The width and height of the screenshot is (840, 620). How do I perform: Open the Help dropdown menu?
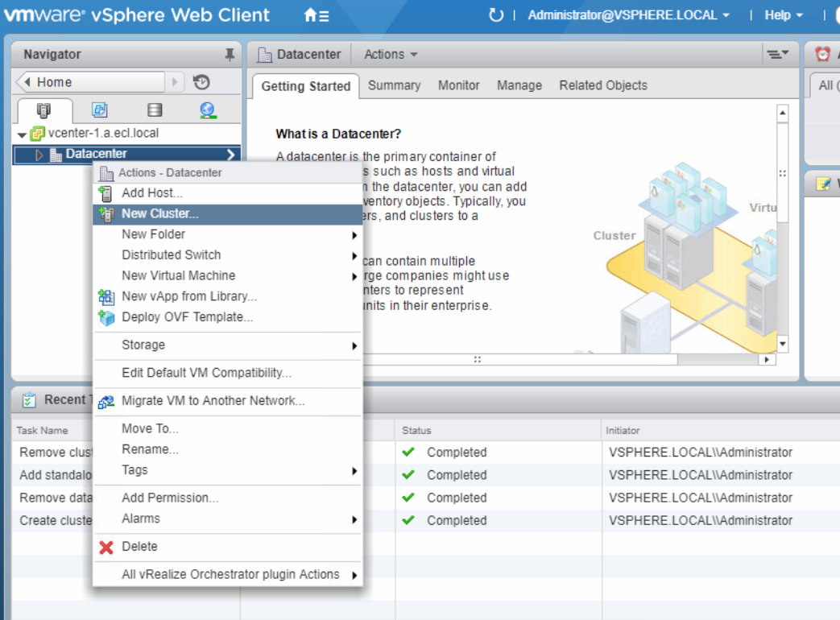(783, 15)
